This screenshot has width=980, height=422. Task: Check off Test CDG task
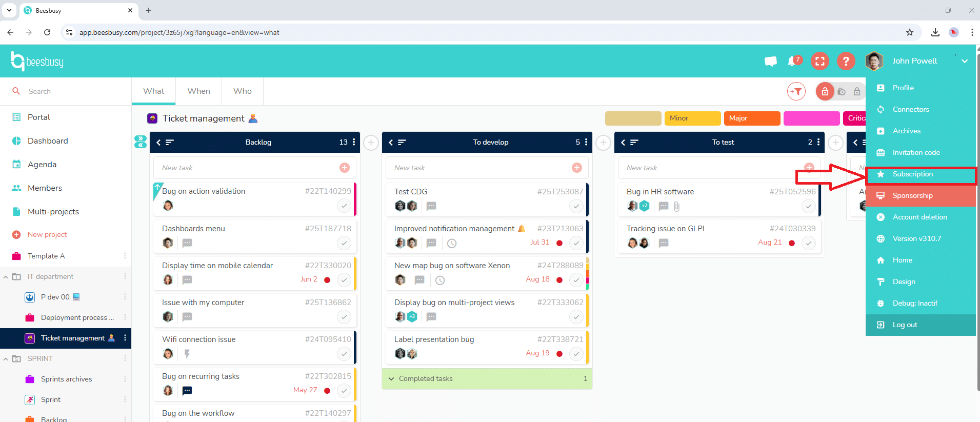(576, 206)
